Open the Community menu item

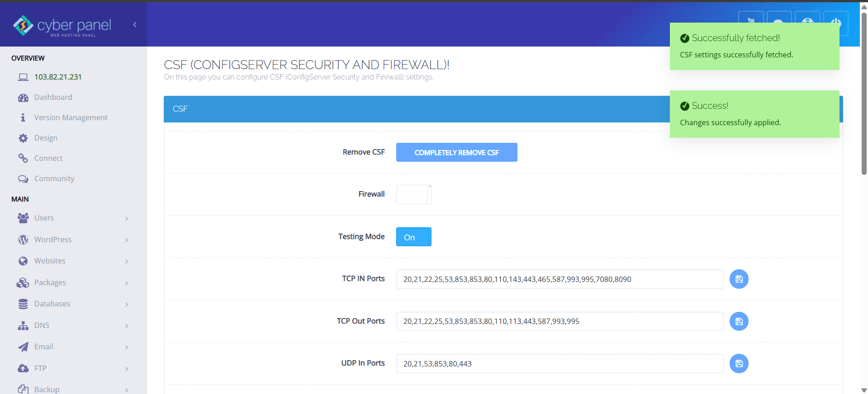tap(54, 179)
